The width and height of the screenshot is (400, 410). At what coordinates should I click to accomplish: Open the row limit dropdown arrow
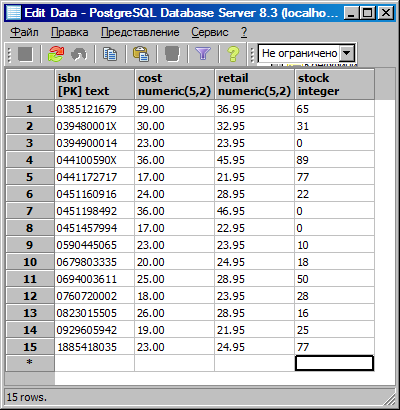(x=347, y=53)
